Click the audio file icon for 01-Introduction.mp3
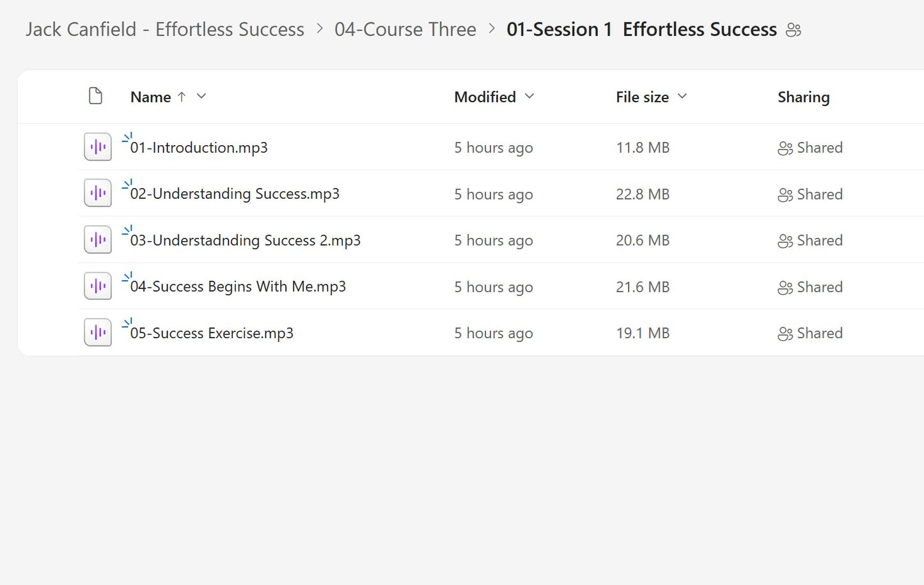This screenshot has width=924, height=585. (97, 146)
